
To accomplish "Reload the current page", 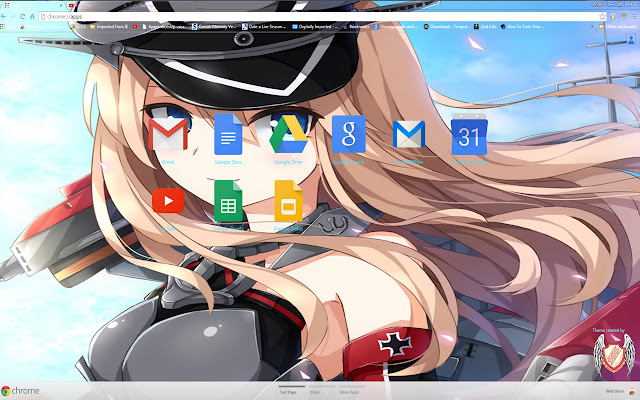I will 22,16.
